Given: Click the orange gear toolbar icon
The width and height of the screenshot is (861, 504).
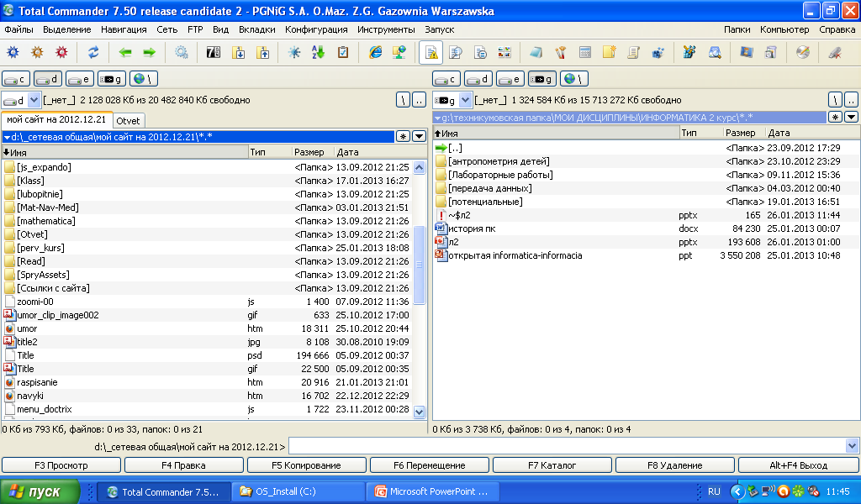Looking at the screenshot, I should (x=37, y=53).
